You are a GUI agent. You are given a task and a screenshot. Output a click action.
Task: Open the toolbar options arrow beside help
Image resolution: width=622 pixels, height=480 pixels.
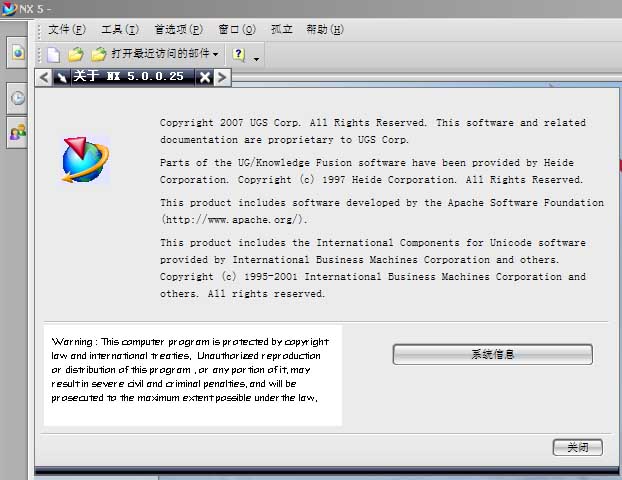click(x=256, y=59)
